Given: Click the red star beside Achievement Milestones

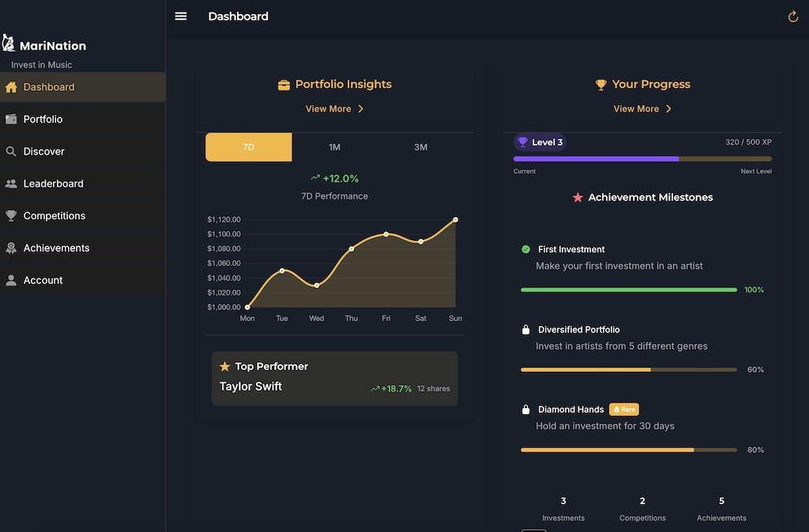Looking at the screenshot, I should pos(578,197).
